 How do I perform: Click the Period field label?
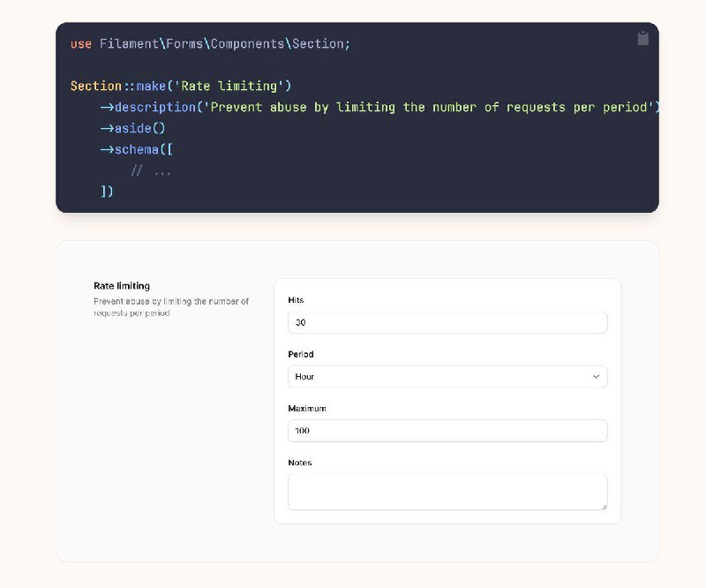(301, 354)
